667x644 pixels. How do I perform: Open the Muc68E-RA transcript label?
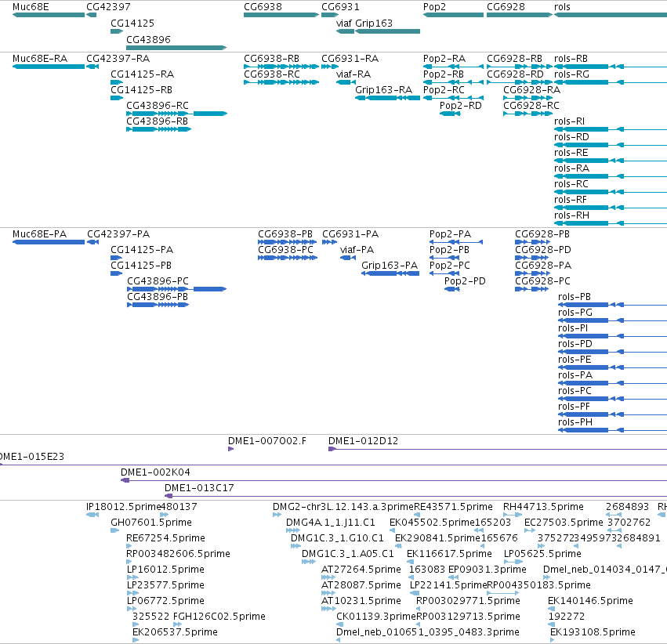coord(40,58)
